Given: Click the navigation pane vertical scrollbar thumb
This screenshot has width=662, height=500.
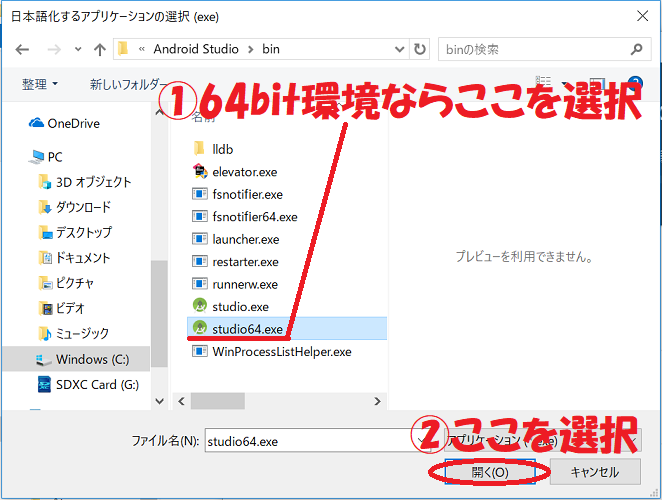Looking at the screenshot, I should tap(159, 314).
